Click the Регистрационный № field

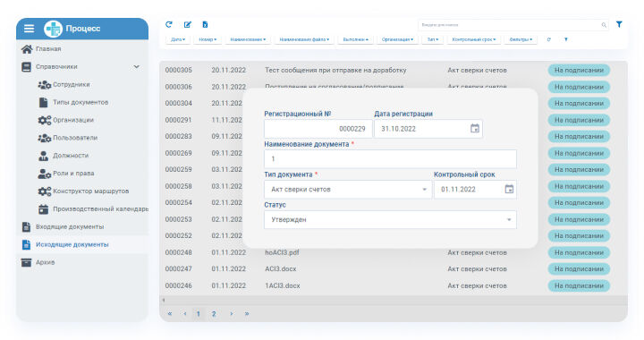318,129
